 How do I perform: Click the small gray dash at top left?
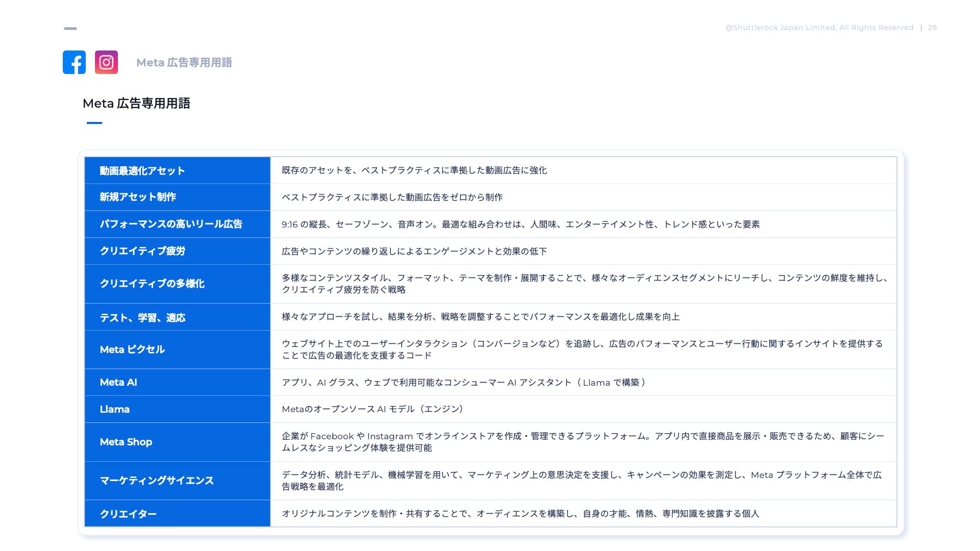70,29
